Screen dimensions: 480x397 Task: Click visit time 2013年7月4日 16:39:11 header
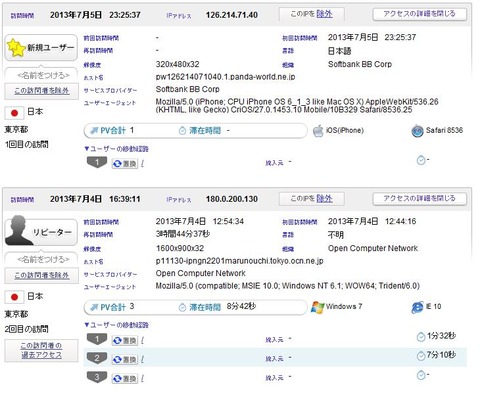click(95, 199)
